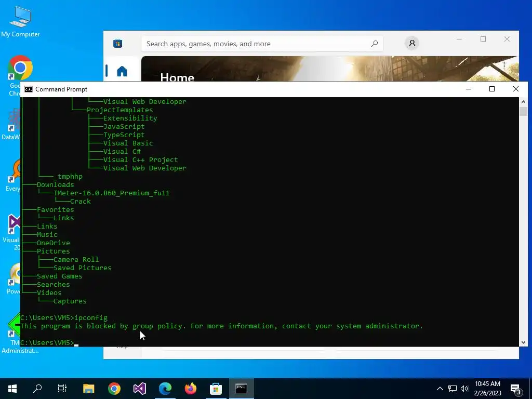Click the Command Prompt scrollbar down arrow
Viewport: 532px width, 399px height.
tap(523, 342)
